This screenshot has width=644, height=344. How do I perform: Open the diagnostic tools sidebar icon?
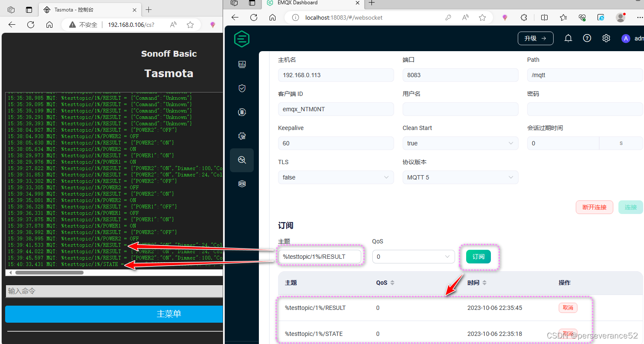[x=242, y=160]
